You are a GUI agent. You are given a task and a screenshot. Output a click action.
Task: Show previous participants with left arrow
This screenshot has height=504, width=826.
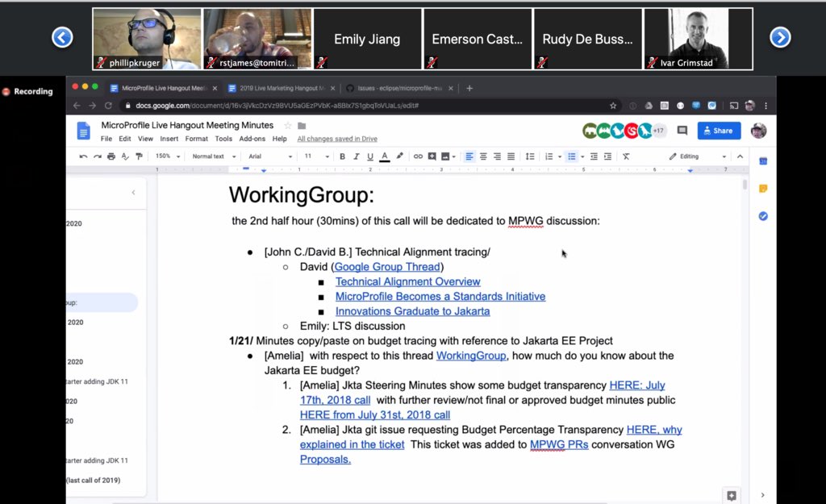tap(62, 37)
